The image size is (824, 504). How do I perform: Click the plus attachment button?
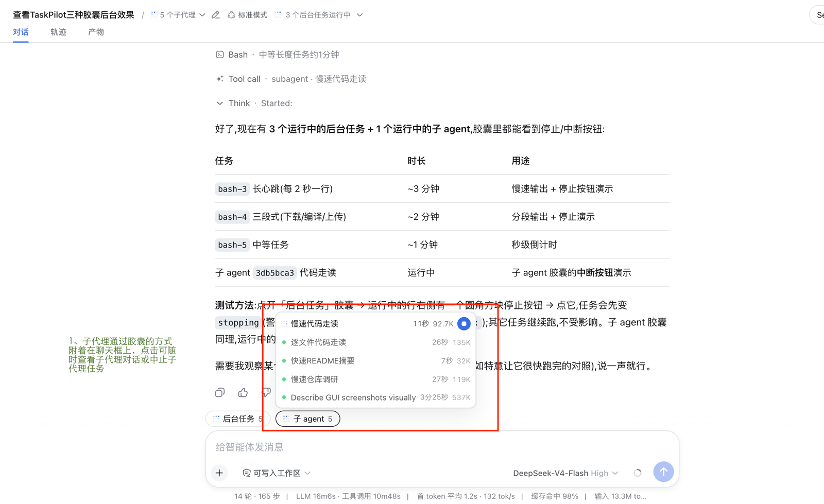pos(219,473)
